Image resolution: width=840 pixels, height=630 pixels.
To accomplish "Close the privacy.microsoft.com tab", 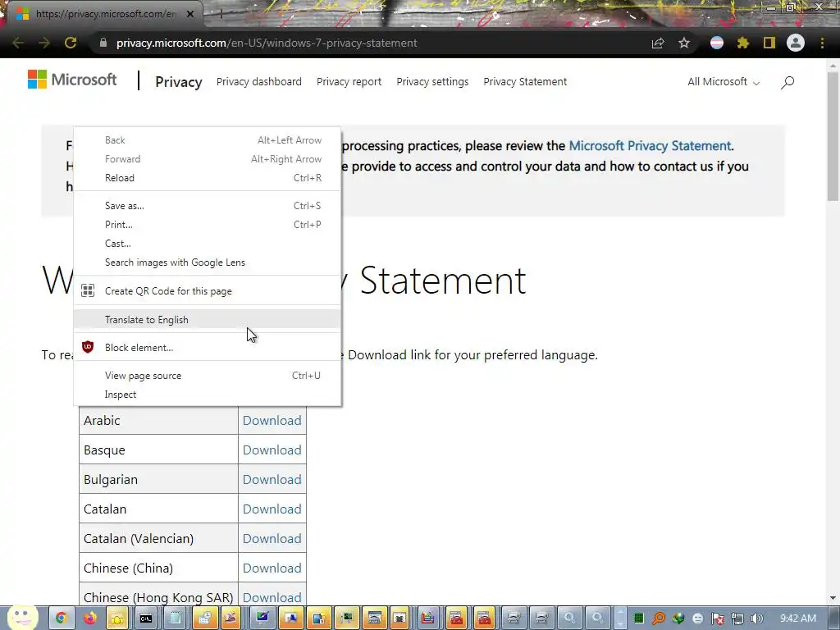I will (190, 14).
